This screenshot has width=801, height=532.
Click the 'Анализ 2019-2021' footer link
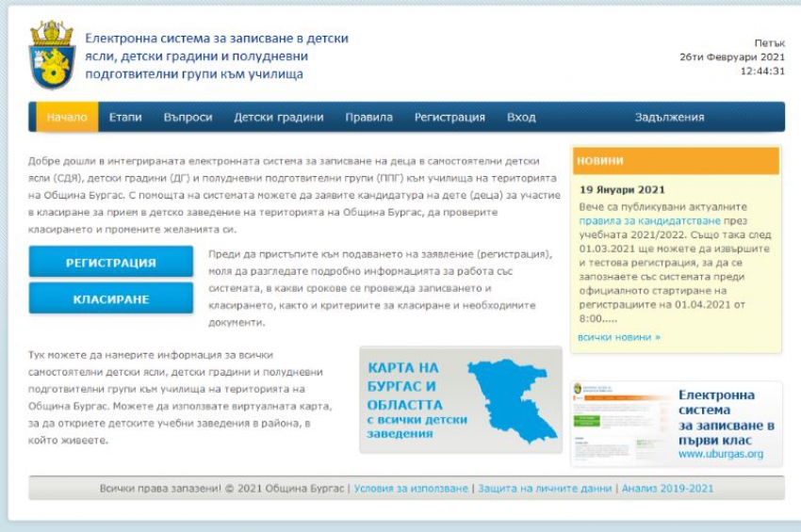[667, 489]
